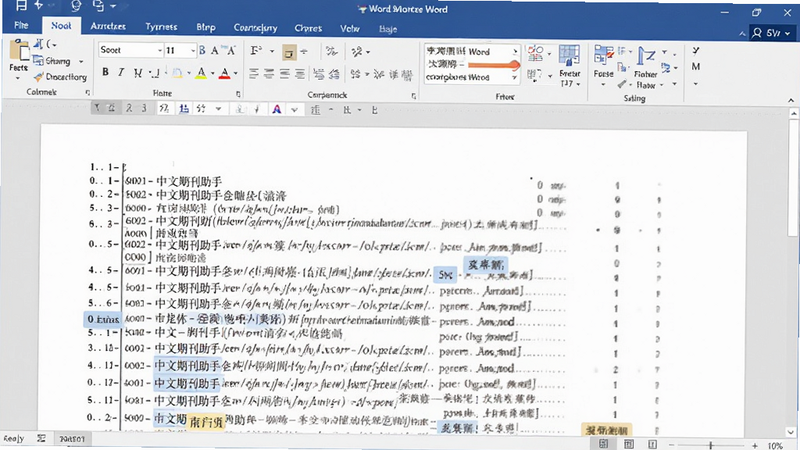Click the shapes icon right of the styles gallery
The width and height of the screenshot is (800, 450).
tap(535, 53)
